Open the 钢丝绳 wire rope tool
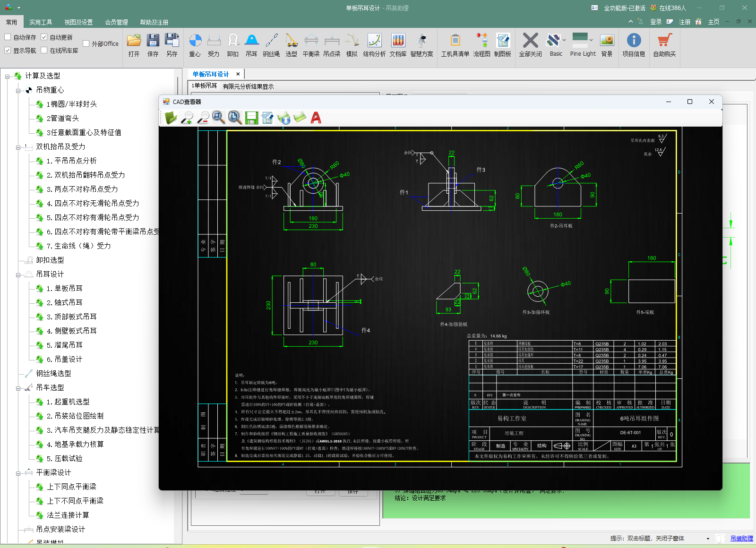 (x=271, y=45)
